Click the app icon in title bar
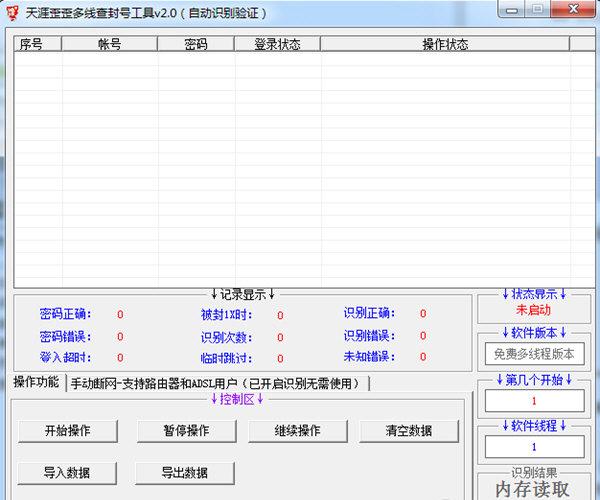 (12, 11)
